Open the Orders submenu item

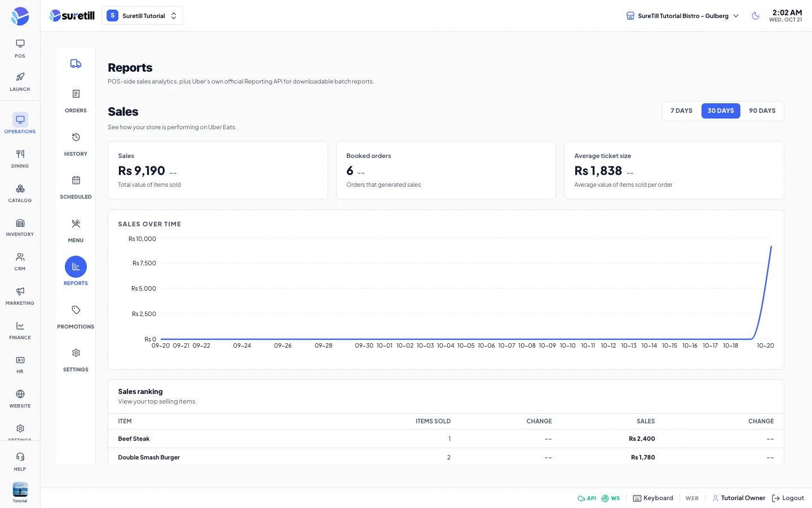(76, 100)
